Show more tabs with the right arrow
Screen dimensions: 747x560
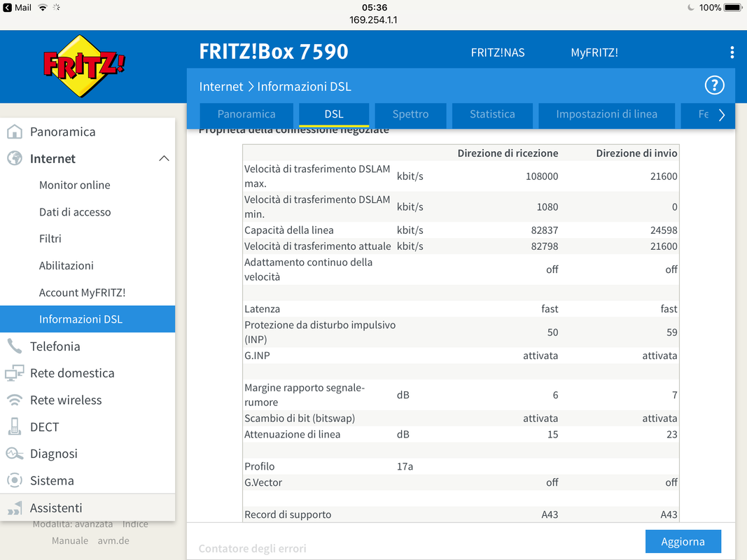[x=722, y=115]
